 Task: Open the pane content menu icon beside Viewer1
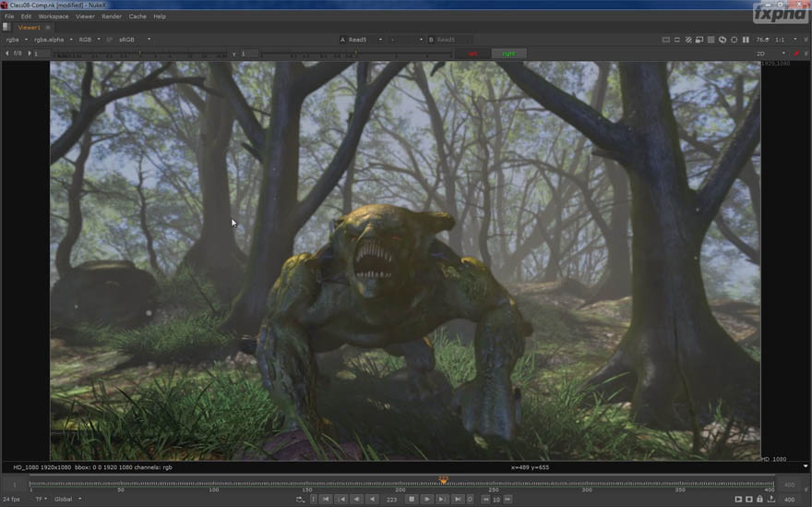click(6, 27)
